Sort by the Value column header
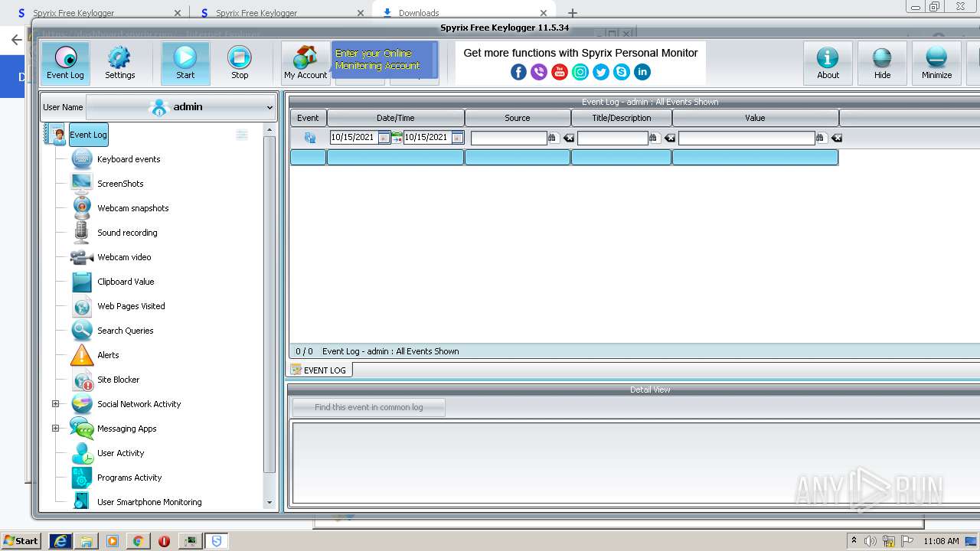The image size is (980, 551). point(755,118)
